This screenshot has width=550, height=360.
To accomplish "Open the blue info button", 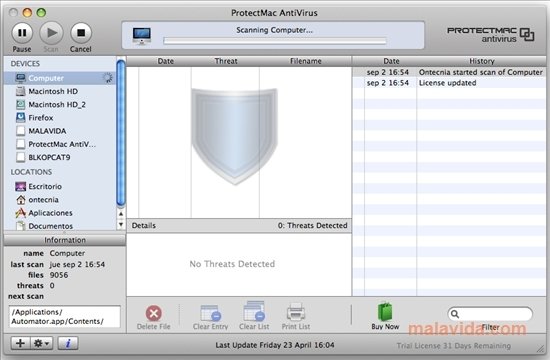I will tap(68, 343).
